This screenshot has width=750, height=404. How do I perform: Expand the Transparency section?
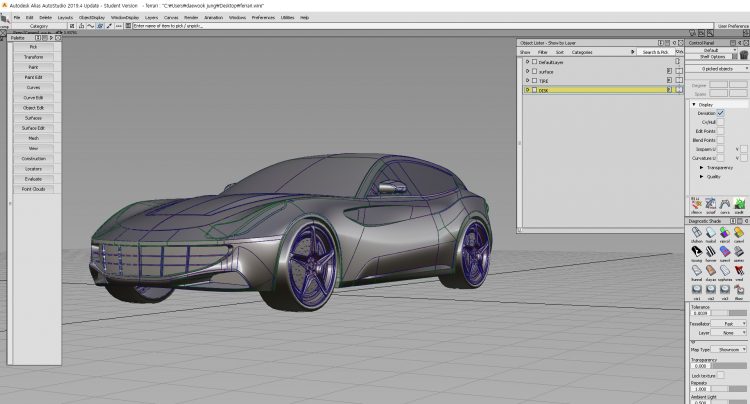point(702,167)
